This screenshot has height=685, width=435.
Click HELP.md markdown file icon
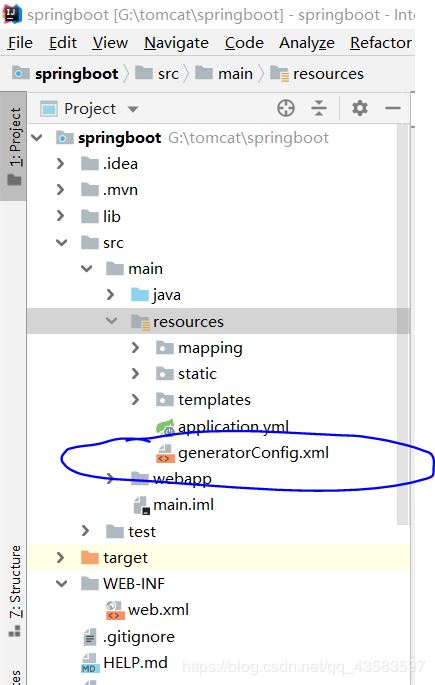pos(89,663)
